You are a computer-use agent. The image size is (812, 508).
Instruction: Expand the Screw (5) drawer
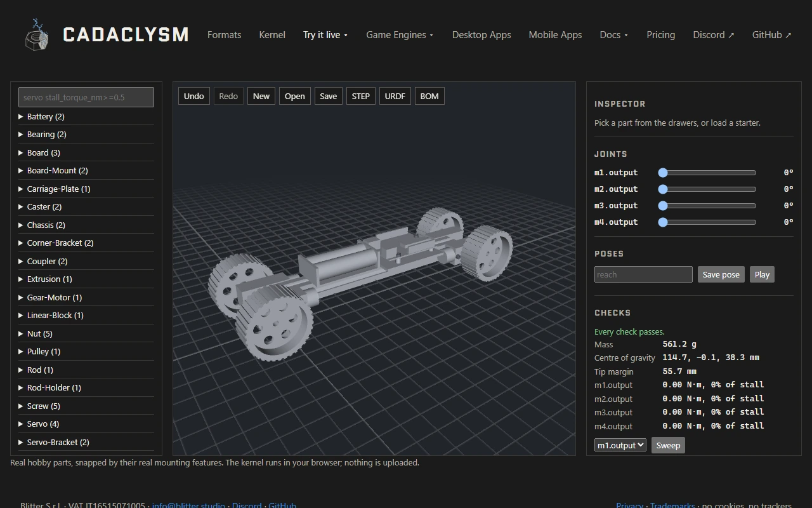pyautogui.click(x=86, y=406)
